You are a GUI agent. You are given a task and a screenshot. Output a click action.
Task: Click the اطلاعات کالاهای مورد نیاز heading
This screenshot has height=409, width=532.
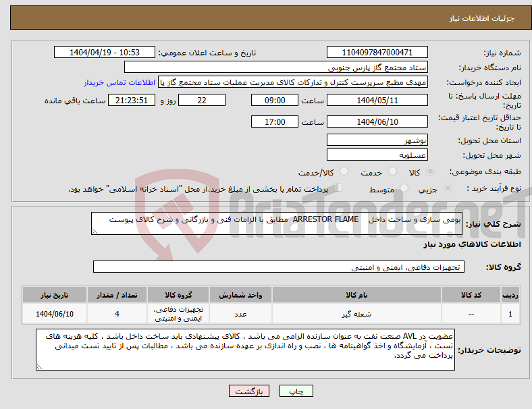(472, 244)
